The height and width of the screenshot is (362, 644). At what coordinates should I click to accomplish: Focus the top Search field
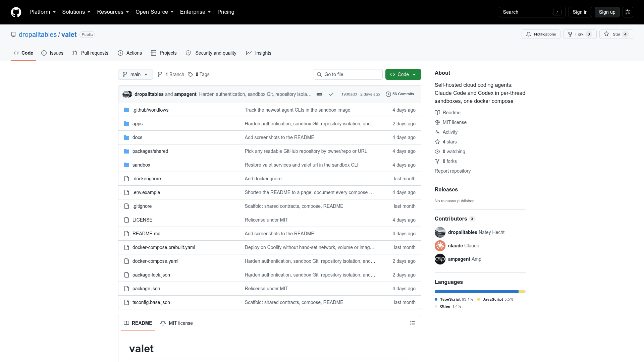[532, 12]
